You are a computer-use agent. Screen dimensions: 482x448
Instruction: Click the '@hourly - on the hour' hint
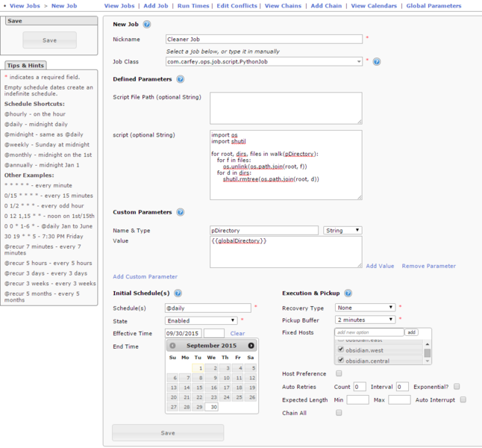[x=35, y=113]
